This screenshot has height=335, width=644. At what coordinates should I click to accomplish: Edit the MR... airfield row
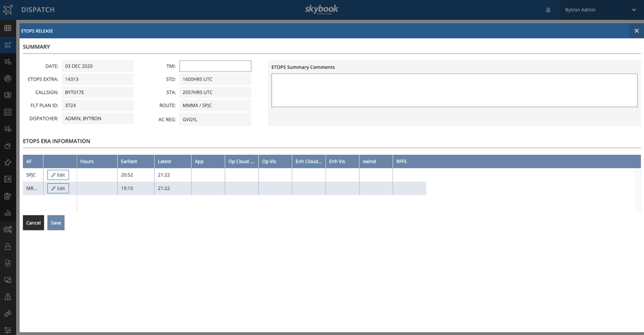point(58,188)
